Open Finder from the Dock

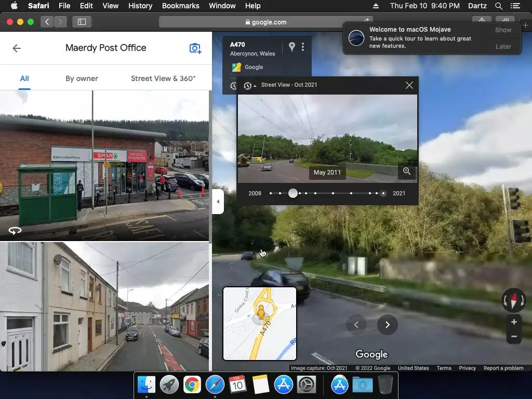pos(147,385)
